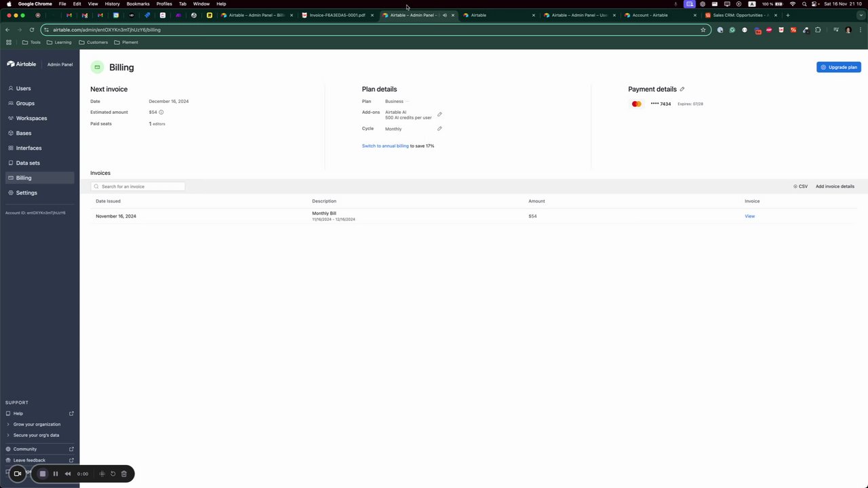Click the rewind recording button

[68, 474]
